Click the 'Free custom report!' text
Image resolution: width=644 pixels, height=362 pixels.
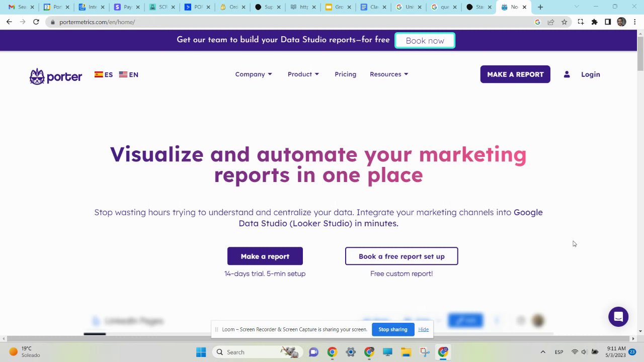(x=401, y=274)
